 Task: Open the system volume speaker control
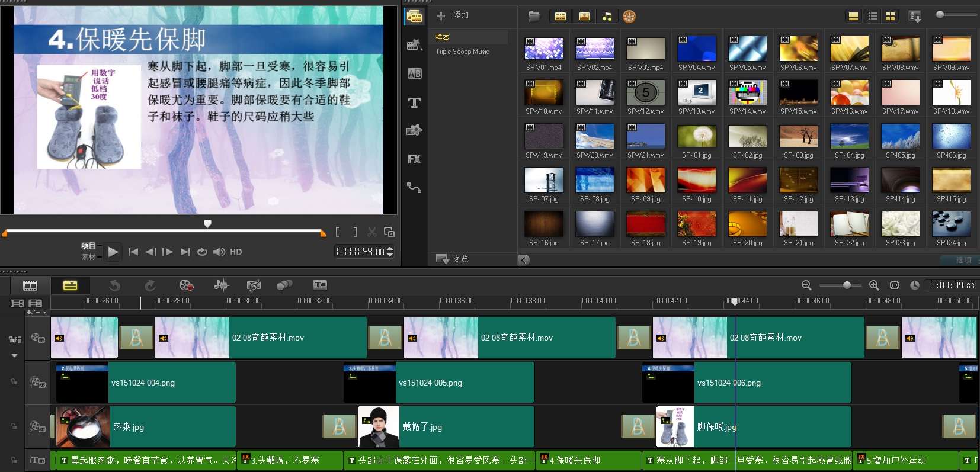(219, 252)
